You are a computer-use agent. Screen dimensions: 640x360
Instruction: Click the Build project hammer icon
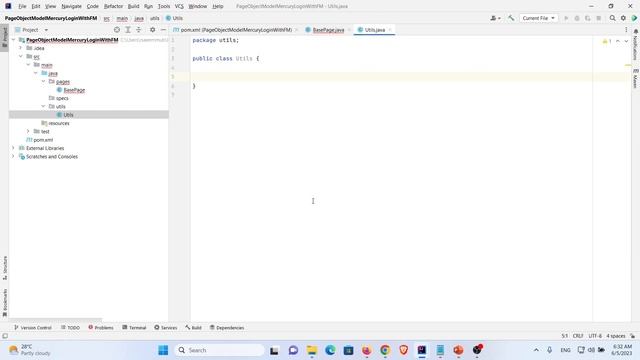511,18
